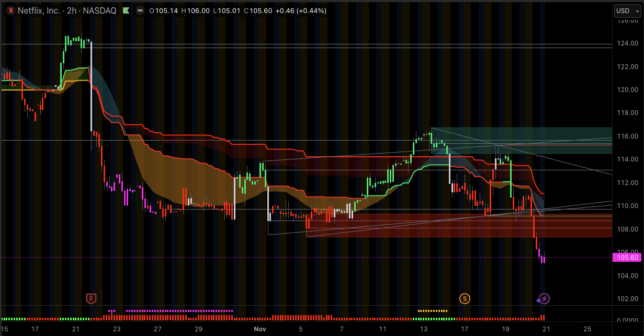This screenshot has height=336, width=644.
Task: Click the magenta 105.60 price tag
Action: [626, 258]
